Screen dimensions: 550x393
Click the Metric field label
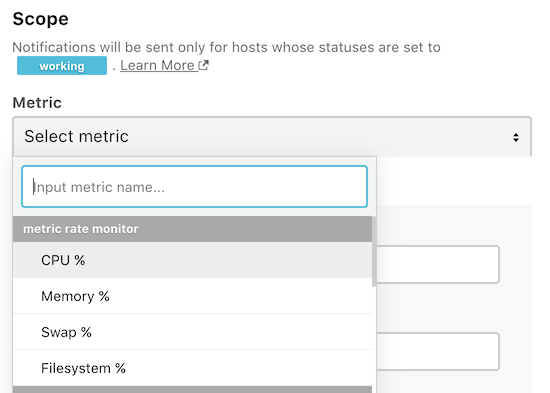pos(37,103)
